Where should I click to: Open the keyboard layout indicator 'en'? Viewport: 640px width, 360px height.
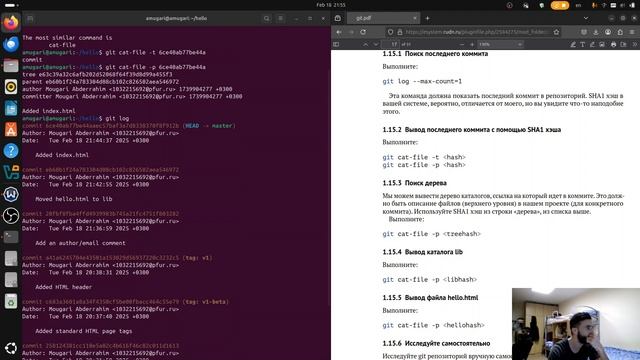(x=578, y=5)
